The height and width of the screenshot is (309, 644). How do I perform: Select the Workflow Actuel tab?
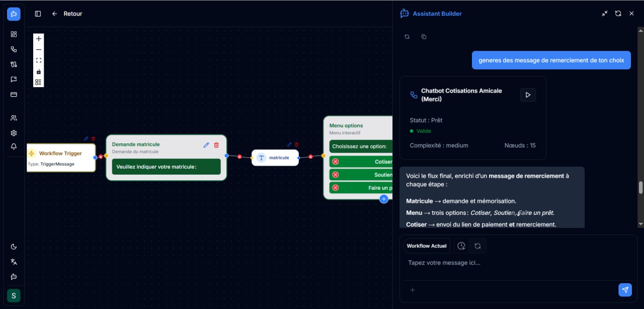point(426,246)
